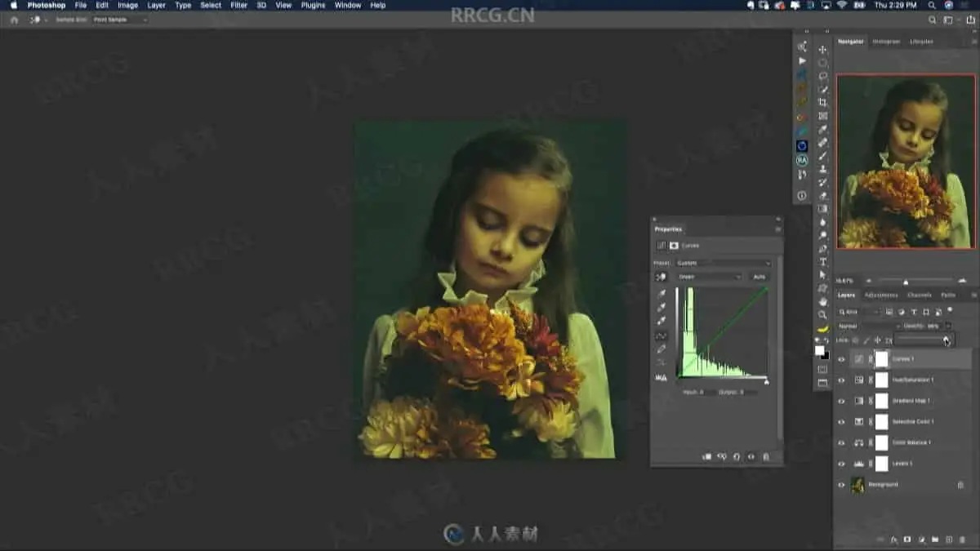980x551 pixels.
Task: Open the Apple menu
Action: (13, 5)
